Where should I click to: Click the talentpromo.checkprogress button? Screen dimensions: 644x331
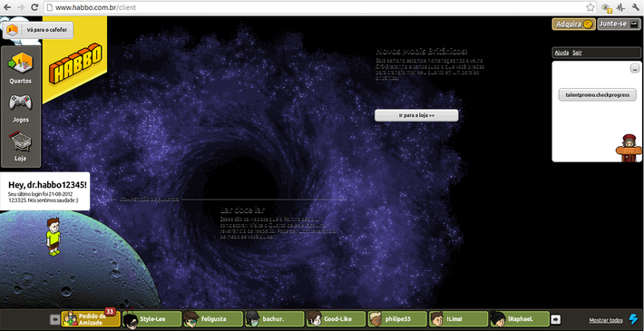click(597, 95)
